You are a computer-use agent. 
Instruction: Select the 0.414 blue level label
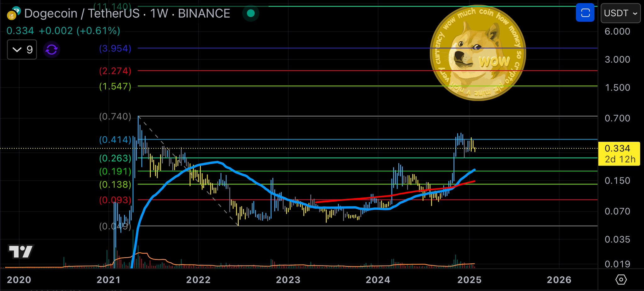(115, 140)
